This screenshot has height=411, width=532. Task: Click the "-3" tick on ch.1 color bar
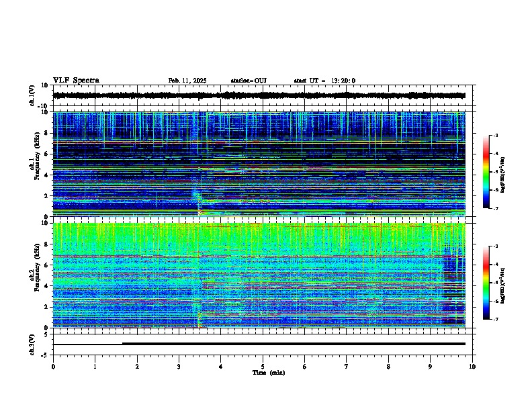[x=496, y=136]
